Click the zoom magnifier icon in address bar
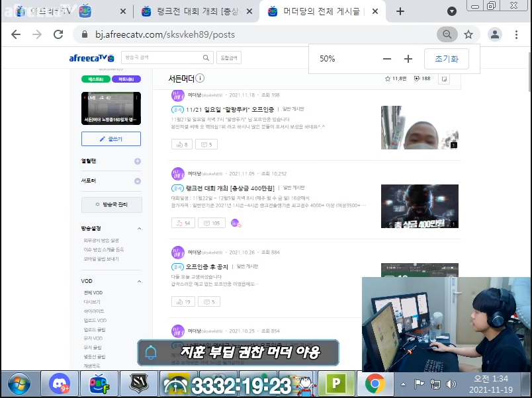The width and height of the screenshot is (532, 398). pyautogui.click(x=447, y=34)
